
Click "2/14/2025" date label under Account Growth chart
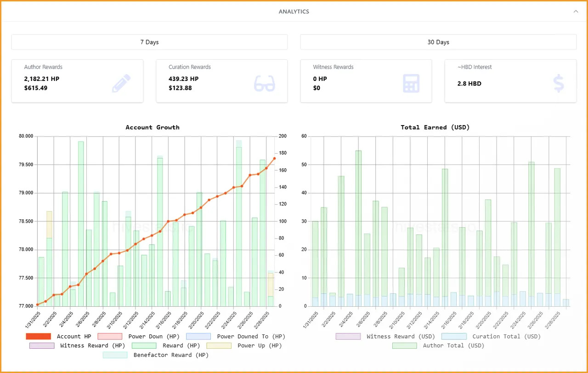point(146,319)
